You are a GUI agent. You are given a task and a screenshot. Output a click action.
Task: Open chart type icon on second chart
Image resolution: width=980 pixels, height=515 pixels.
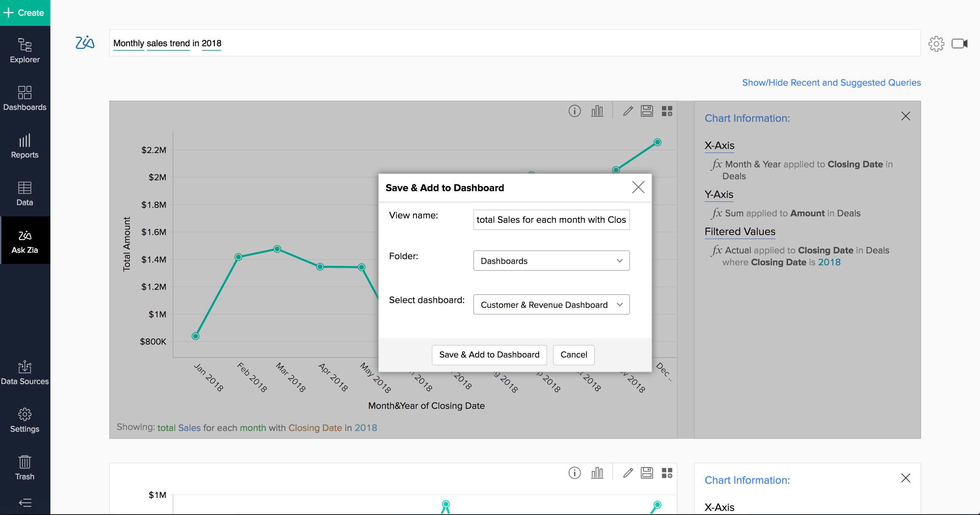pos(597,473)
